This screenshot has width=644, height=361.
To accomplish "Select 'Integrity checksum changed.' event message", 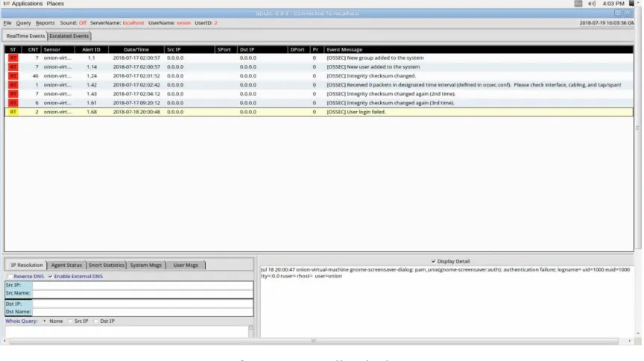I will (x=371, y=76).
